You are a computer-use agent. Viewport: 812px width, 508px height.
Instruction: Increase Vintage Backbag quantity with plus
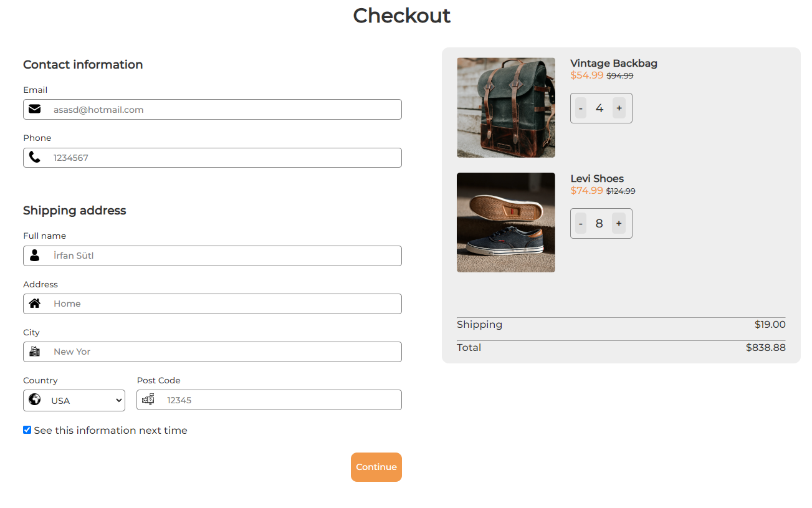click(619, 108)
